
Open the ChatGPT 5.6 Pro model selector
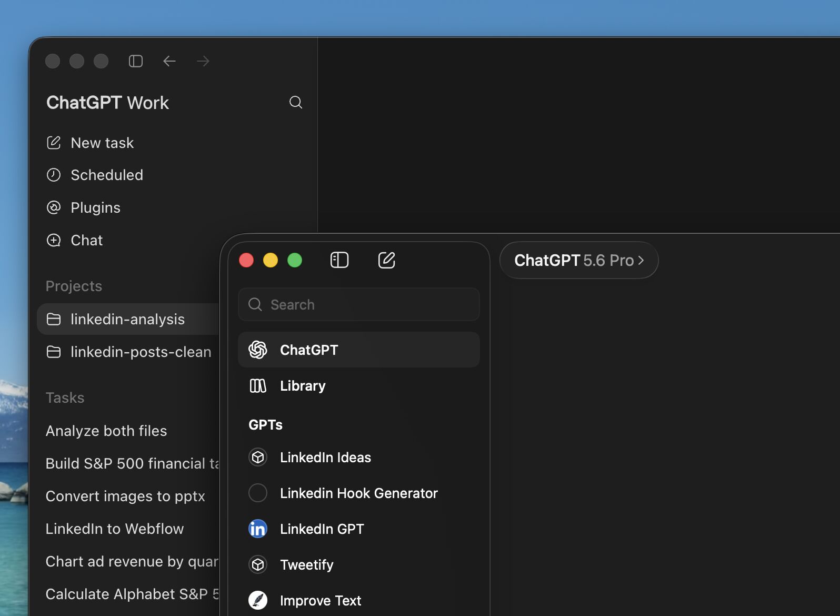click(579, 260)
